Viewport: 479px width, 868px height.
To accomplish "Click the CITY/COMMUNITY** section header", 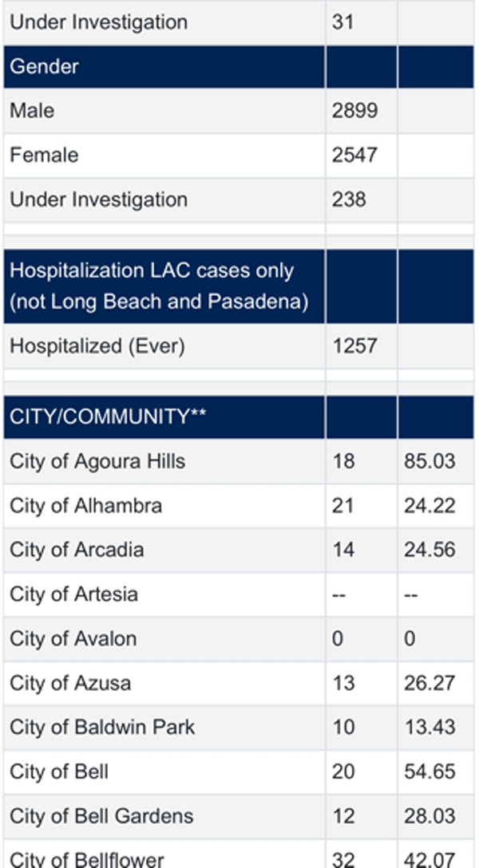I will tap(108, 416).
